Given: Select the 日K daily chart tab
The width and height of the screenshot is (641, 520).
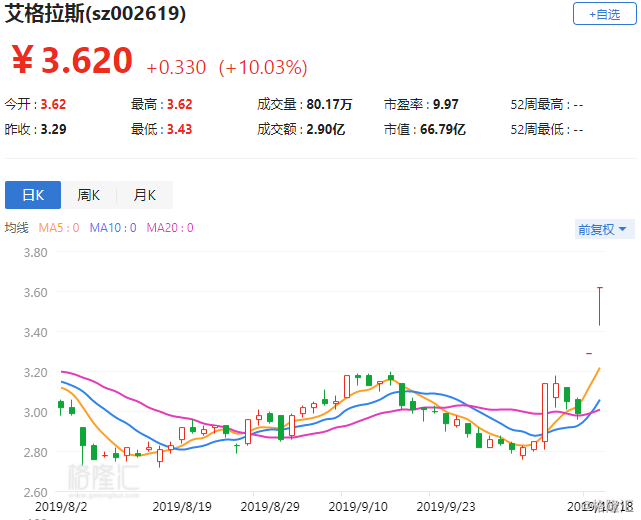Looking at the screenshot, I should coord(33,195).
